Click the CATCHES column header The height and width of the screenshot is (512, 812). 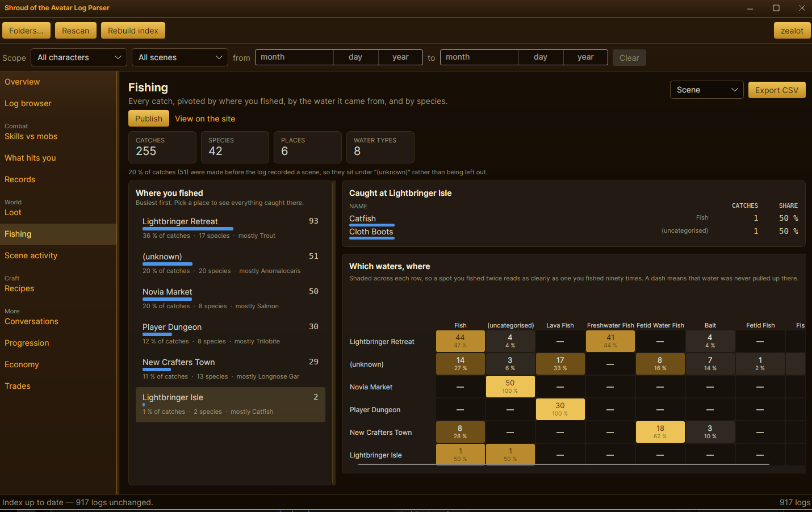[745, 205]
